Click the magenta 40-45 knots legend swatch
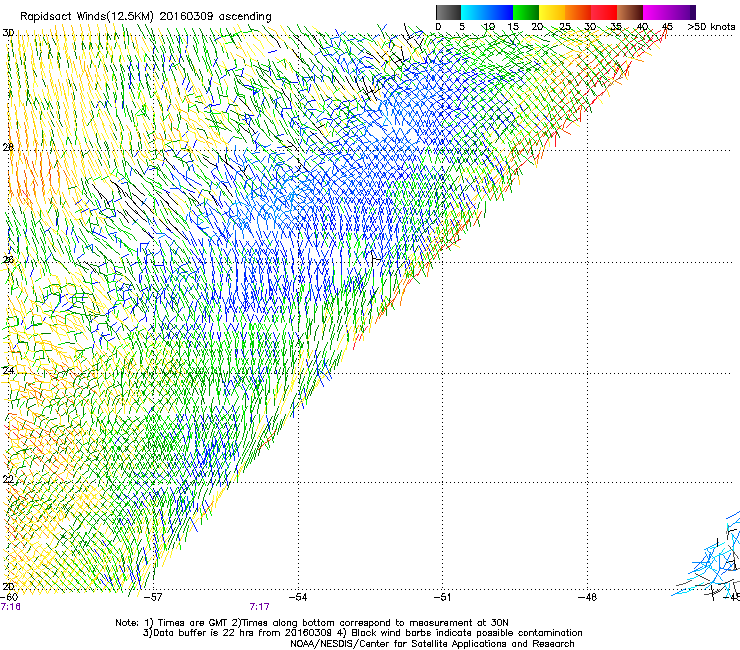This screenshot has height=650, width=740. click(x=656, y=12)
